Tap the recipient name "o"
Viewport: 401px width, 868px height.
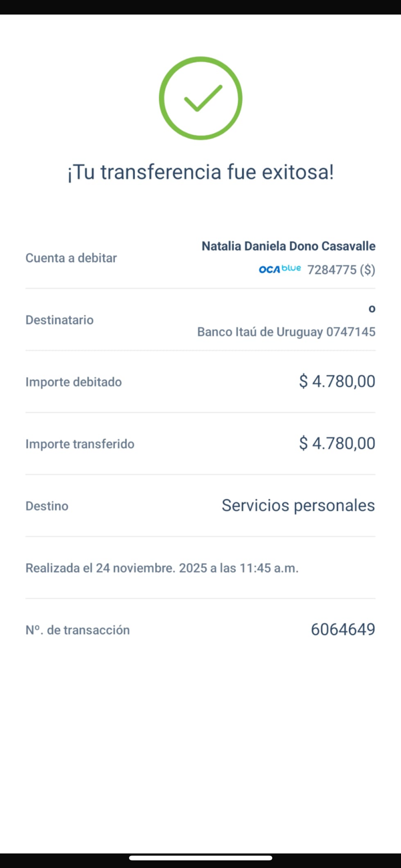372,309
